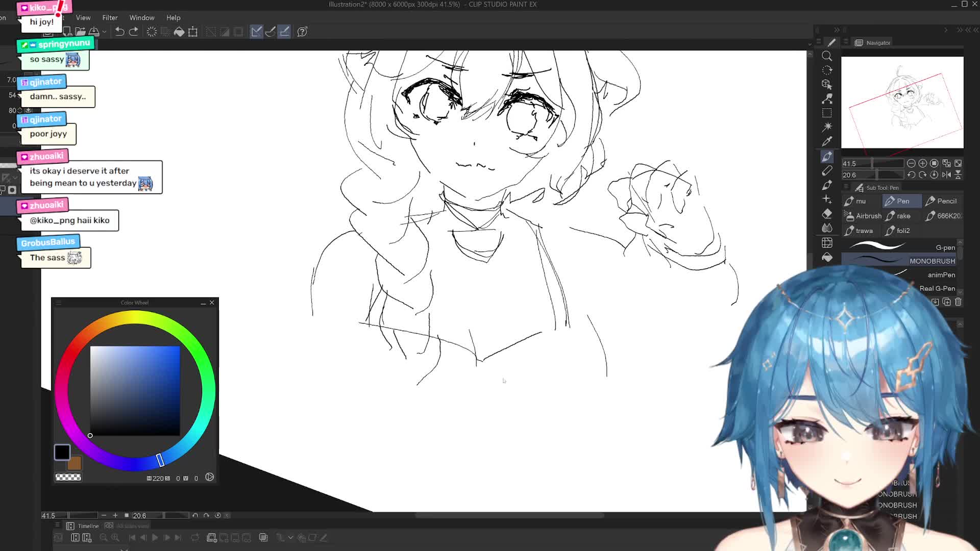
Task: Select the Move layer tool
Action: 827,98
